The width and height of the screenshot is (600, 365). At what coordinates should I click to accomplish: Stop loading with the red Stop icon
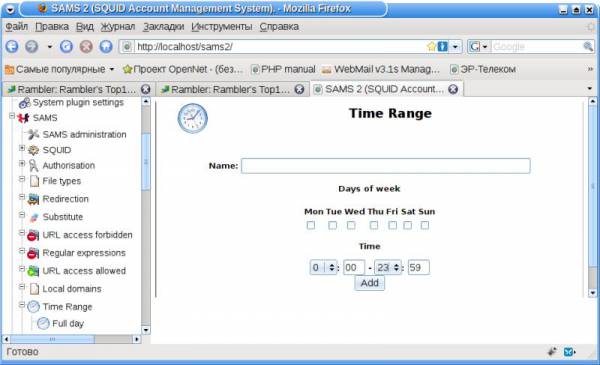click(86, 47)
